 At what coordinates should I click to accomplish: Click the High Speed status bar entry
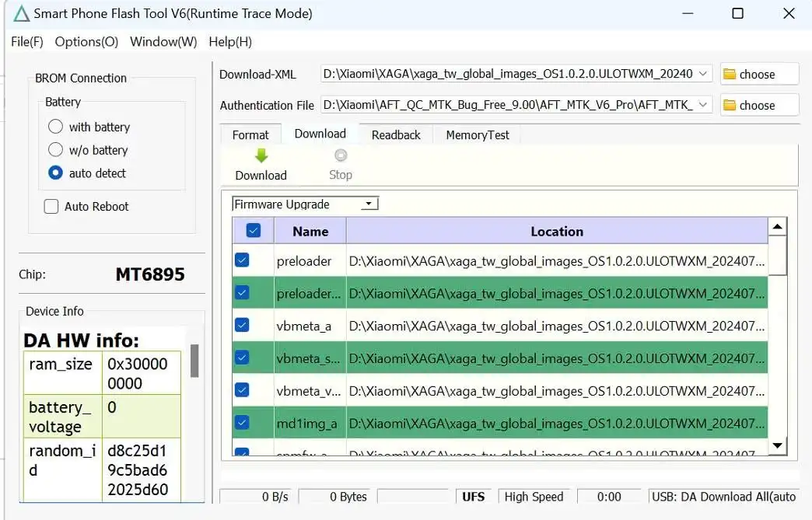click(x=534, y=497)
